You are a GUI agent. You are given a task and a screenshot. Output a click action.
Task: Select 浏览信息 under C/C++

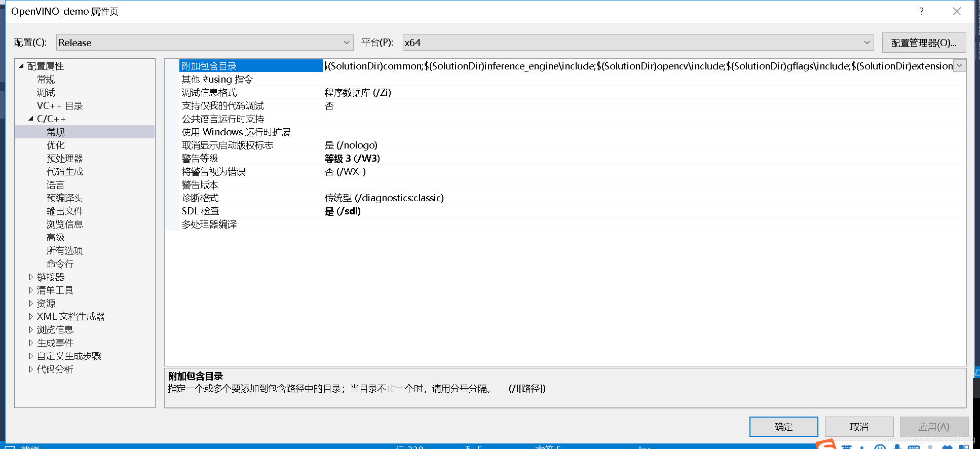click(x=65, y=224)
